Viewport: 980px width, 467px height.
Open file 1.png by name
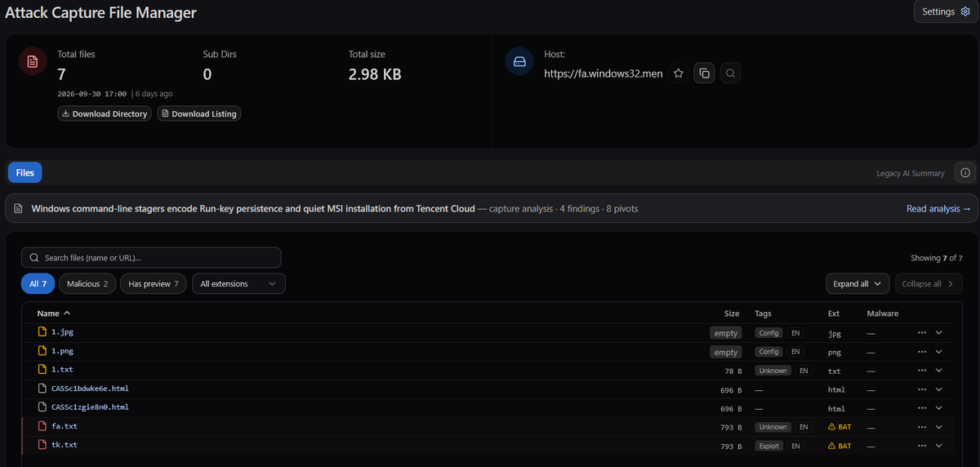pos(62,350)
